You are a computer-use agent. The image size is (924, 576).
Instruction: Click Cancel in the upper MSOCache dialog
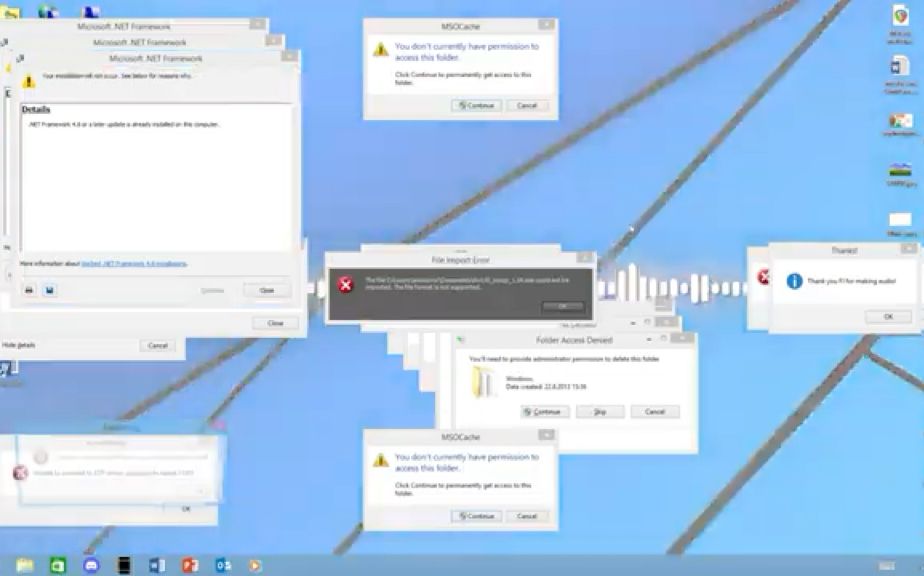pyautogui.click(x=527, y=106)
